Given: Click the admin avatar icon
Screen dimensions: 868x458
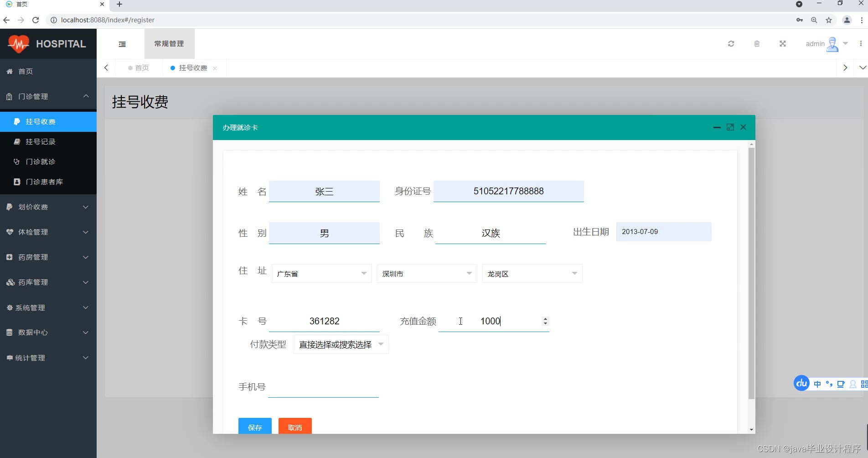Looking at the screenshot, I should pyautogui.click(x=832, y=44).
